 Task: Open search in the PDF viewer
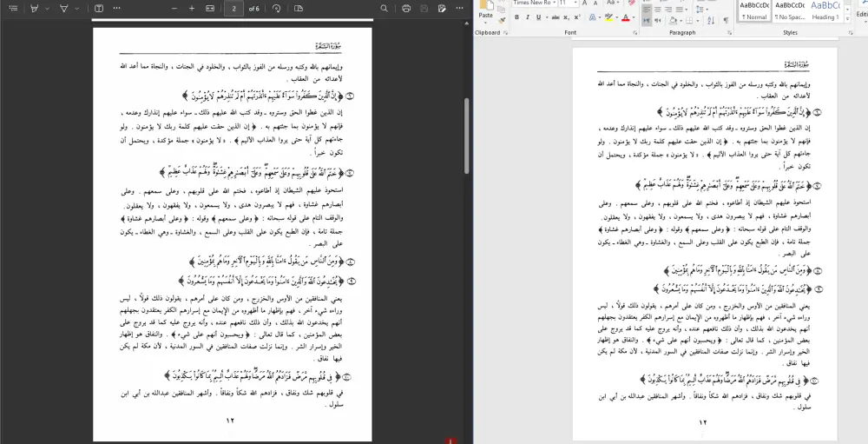coord(385,9)
